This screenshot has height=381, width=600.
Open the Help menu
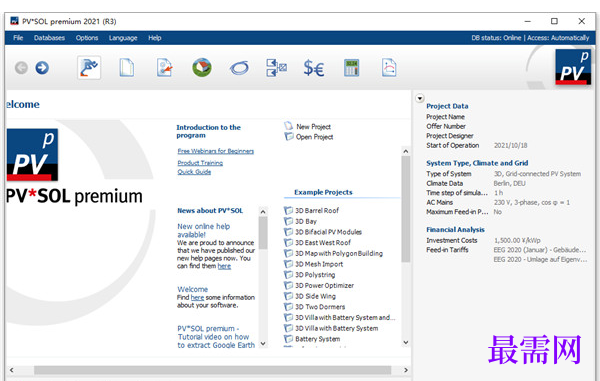point(155,38)
